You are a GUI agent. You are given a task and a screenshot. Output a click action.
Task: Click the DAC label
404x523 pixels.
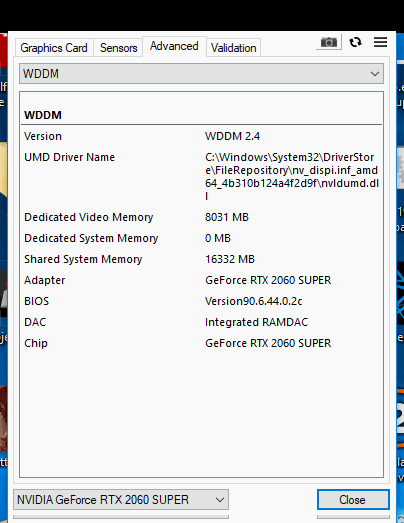35,322
